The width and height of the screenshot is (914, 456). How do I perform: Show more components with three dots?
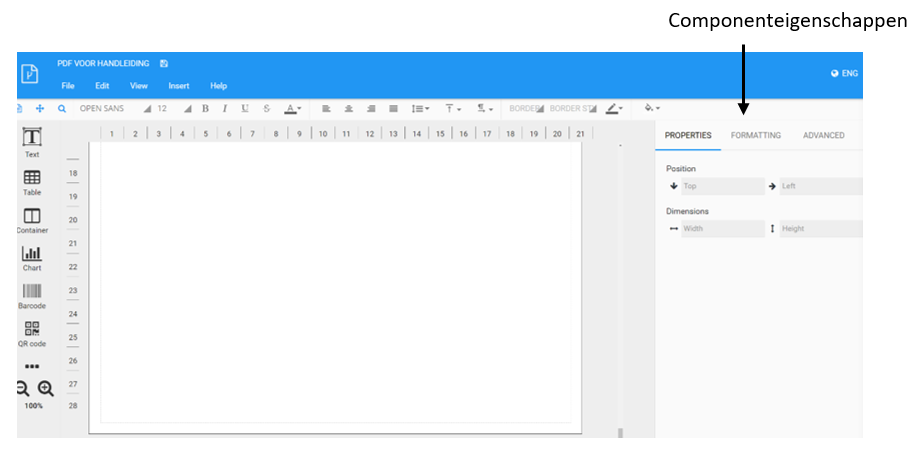[32, 366]
